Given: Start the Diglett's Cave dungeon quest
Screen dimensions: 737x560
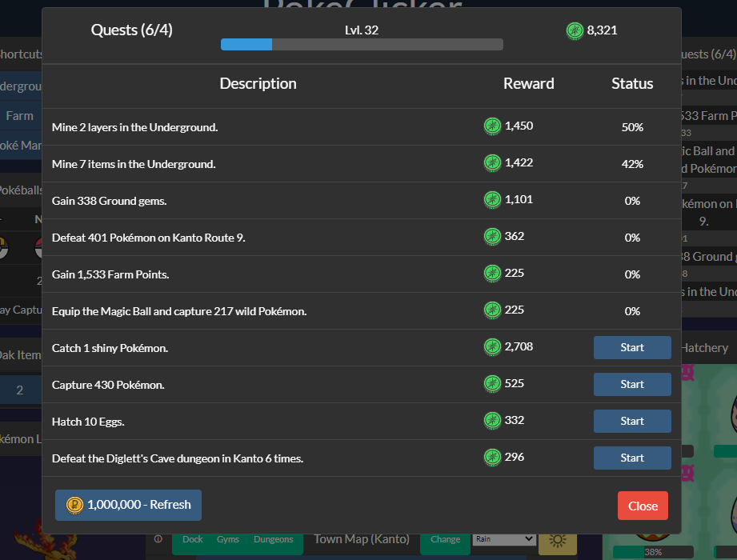Looking at the screenshot, I should 632,458.
